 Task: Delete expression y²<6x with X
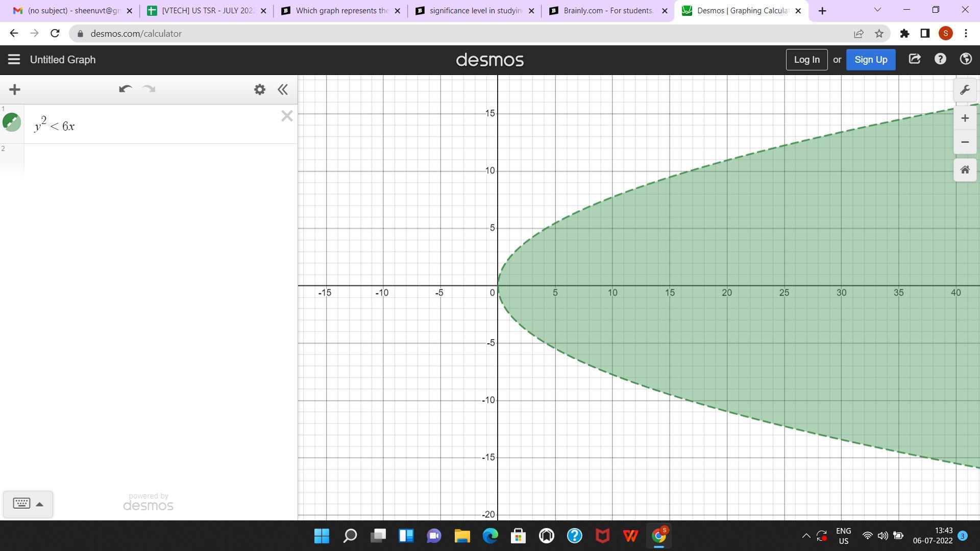click(286, 116)
